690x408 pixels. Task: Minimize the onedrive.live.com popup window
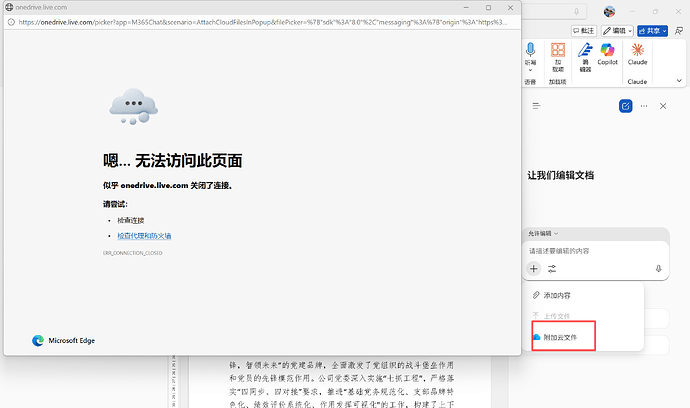[466, 7]
